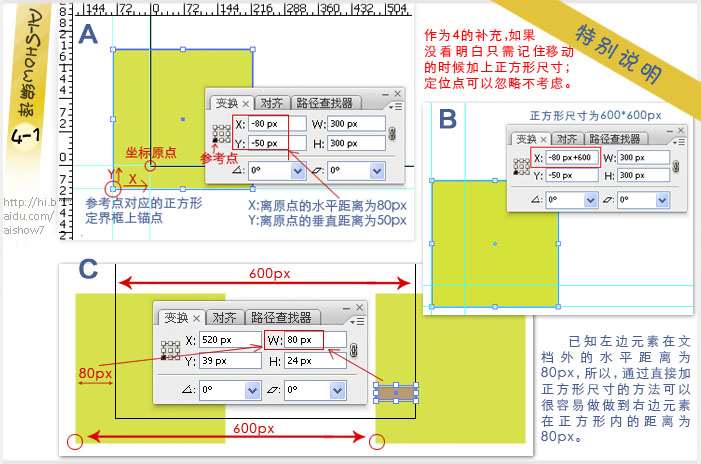The height and width of the screenshot is (464, 701).
Task: Click the reference point locator in panel C
Action: pyautogui.click(x=170, y=350)
